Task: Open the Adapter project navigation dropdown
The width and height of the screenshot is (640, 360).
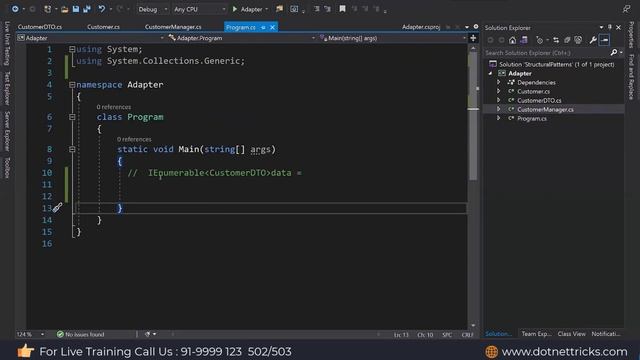Action: pos(90,38)
